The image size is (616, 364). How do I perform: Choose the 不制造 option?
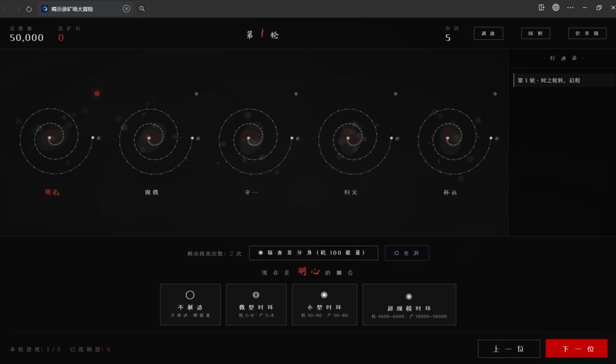190,304
